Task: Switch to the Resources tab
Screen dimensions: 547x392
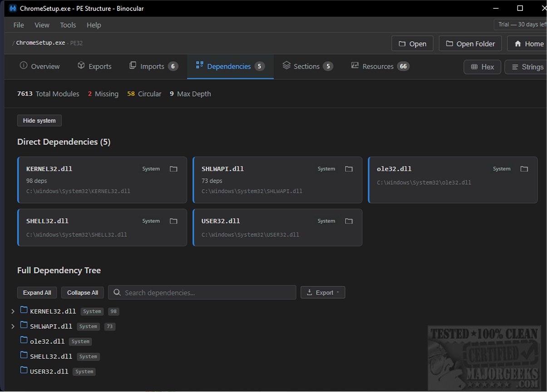Action: tap(380, 66)
